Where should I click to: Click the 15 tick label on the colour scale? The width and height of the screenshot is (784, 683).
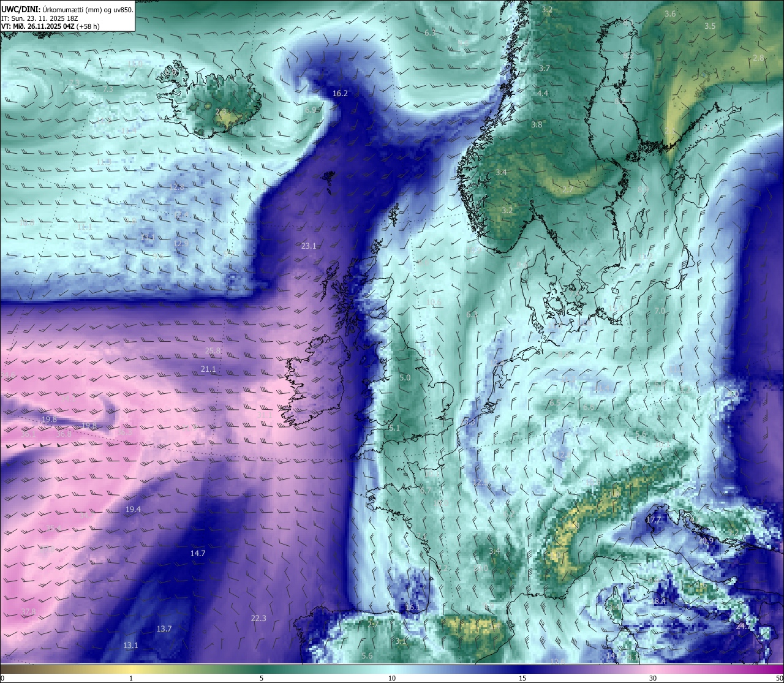click(x=522, y=679)
